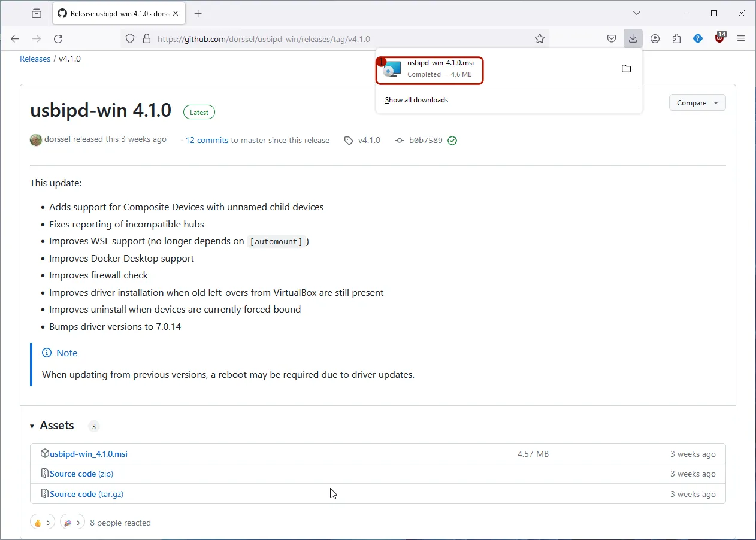
Task: Open the Compare dropdown
Action: pos(697,102)
